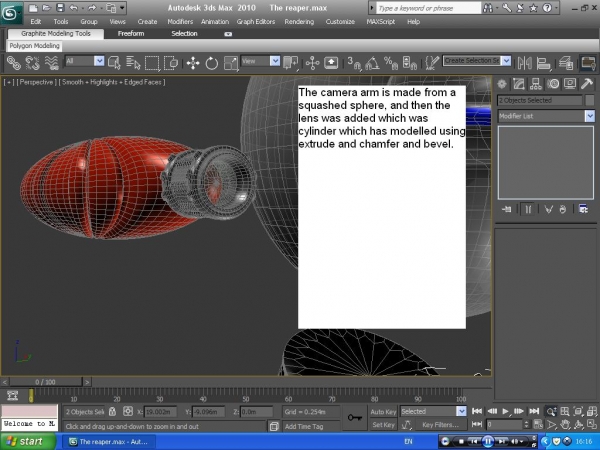
Task: Click the Unlink Selection tool
Action: 33,62
